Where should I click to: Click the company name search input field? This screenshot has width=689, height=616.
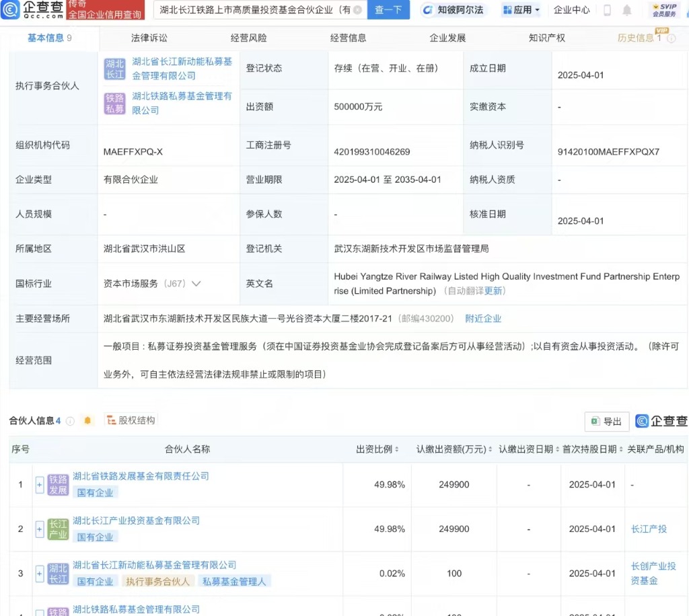click(x=254, y=10)
